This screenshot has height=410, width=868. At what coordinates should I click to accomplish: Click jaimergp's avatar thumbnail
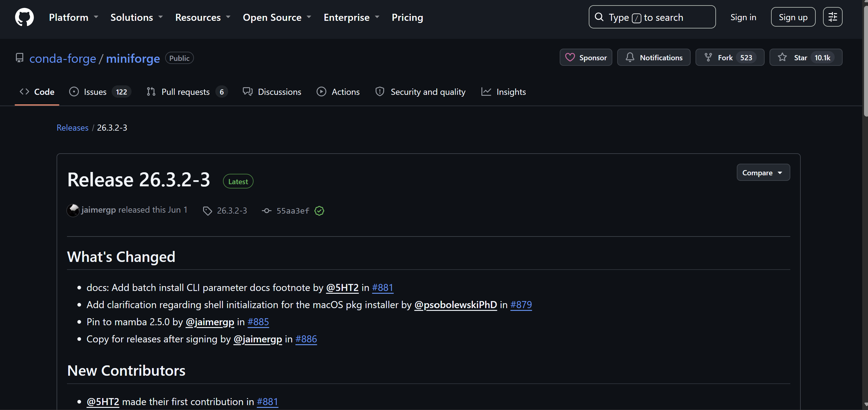coord(73,211)
